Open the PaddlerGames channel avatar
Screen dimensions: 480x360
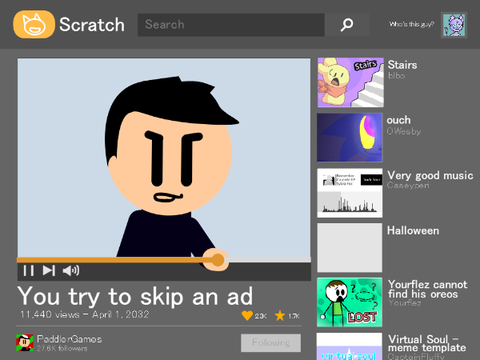(x=25, y=343)
